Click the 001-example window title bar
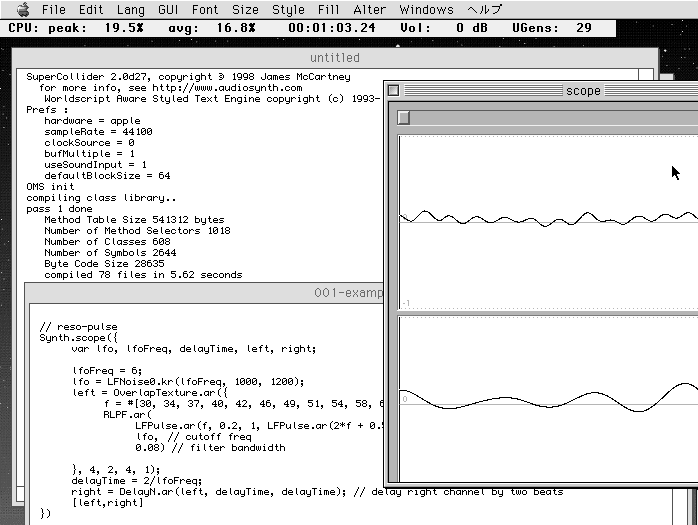This screenshot has height=525, width=698. [x=205, y=293]
